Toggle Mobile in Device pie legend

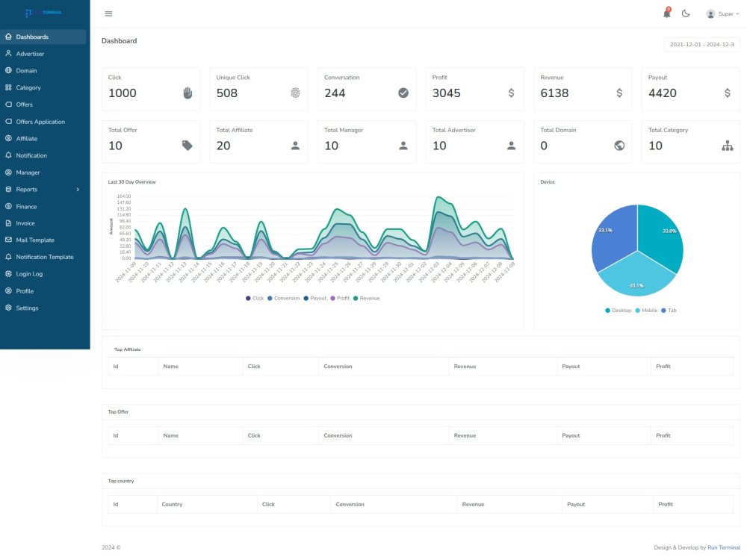646,311
